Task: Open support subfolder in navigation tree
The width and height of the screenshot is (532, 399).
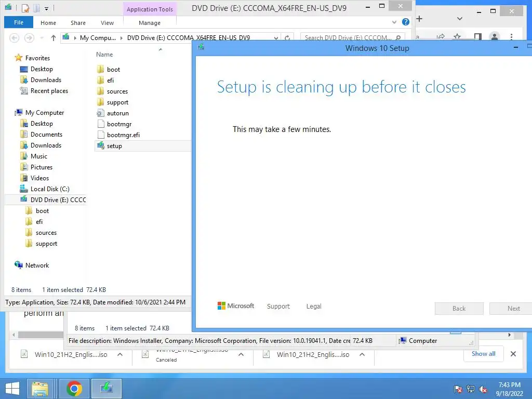Action: [x=46, y=244]
